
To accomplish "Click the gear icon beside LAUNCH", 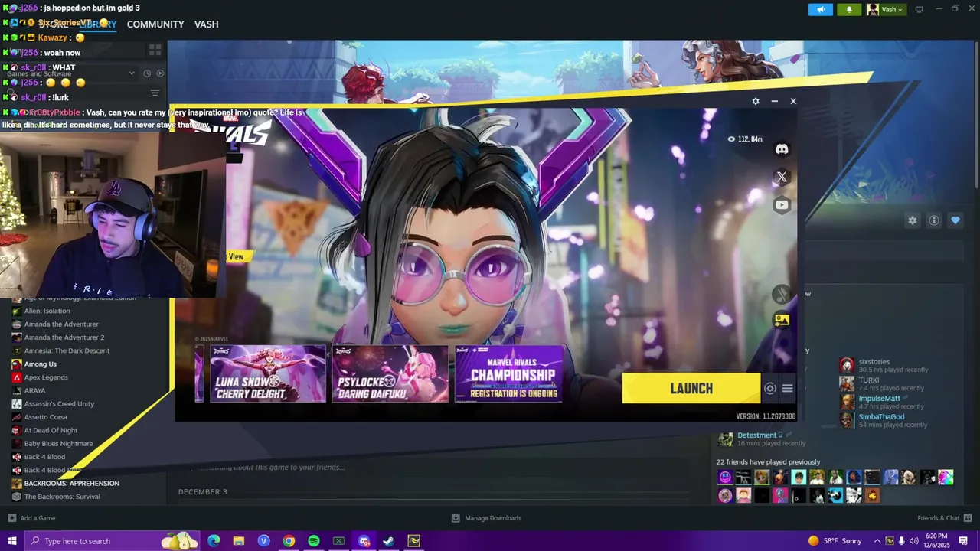I will (x=770, y=388).
